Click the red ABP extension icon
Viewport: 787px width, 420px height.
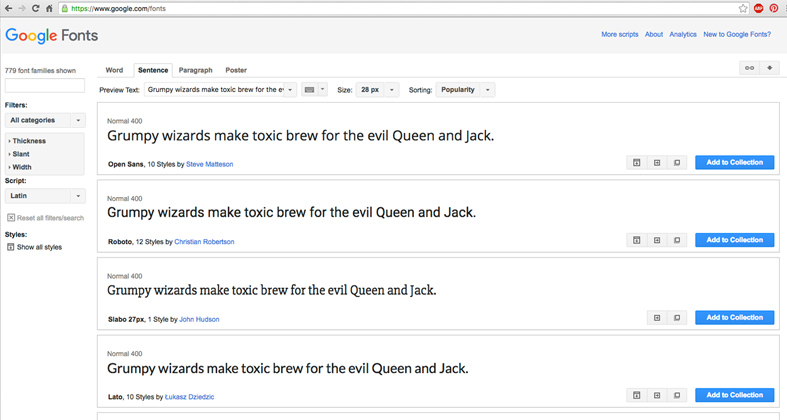(758, 9)
